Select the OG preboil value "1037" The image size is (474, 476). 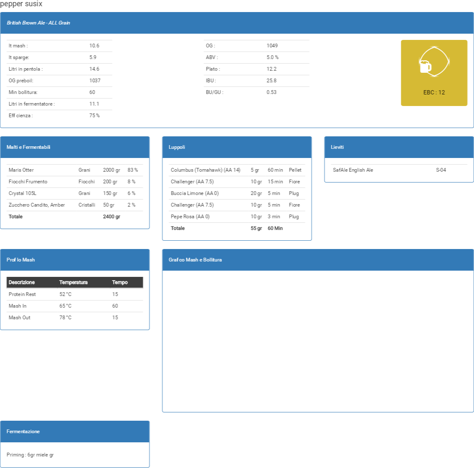95,81
